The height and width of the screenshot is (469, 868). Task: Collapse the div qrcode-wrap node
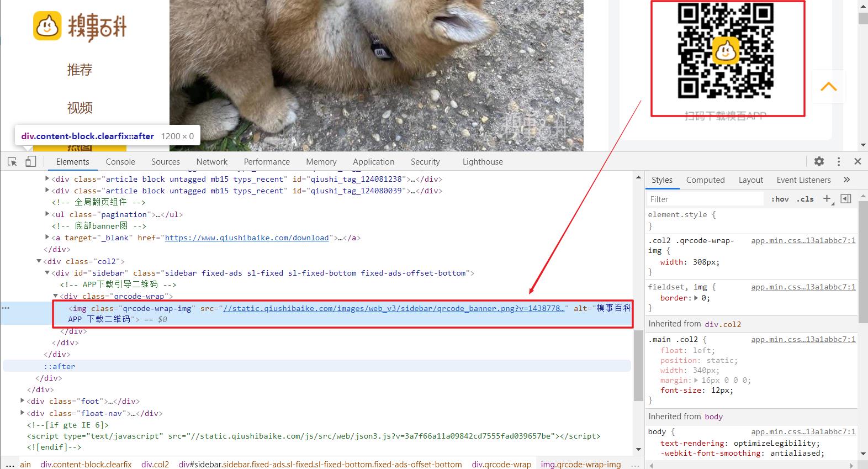tap(55, 296)
